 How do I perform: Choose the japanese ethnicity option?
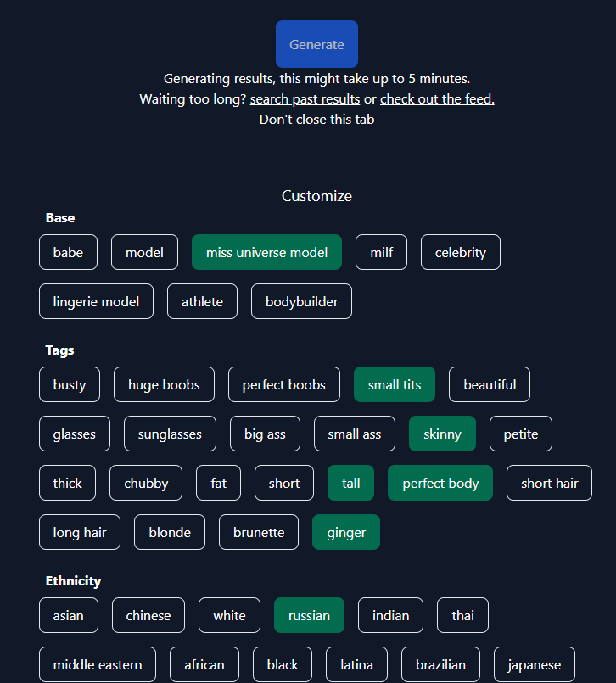534,664
